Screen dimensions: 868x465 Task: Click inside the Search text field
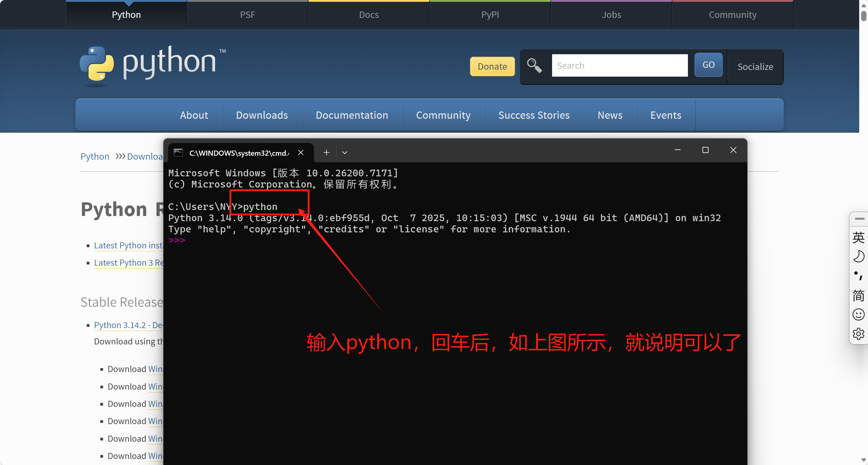[619, 65]
